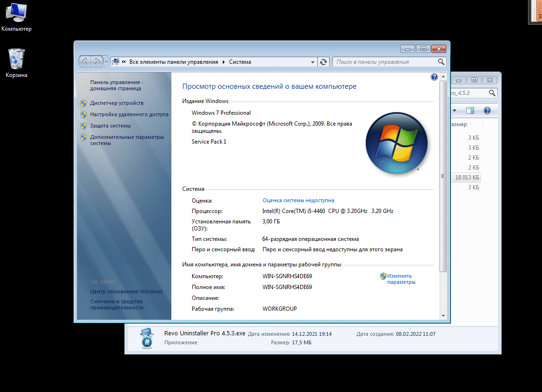This screenshot has height=392, width=542.
Task: Click the Revo Uninstaller icon in details pane
Action: click(x=147, y=338)
